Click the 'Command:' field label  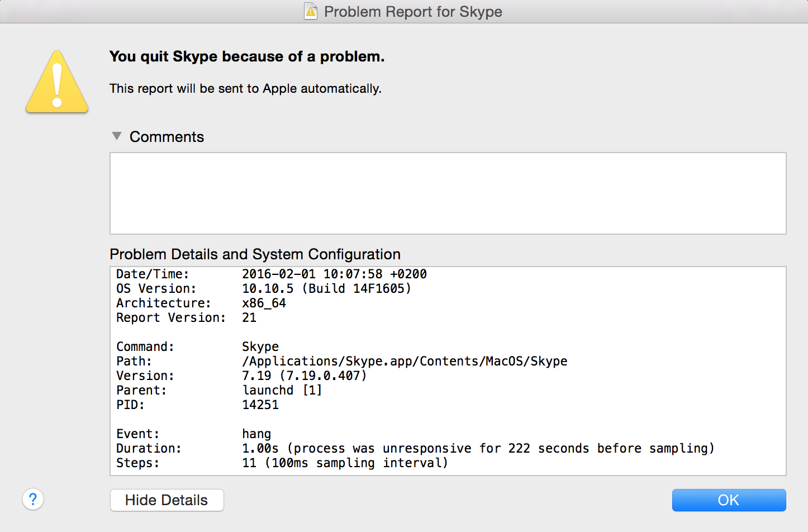coord(145,346)
